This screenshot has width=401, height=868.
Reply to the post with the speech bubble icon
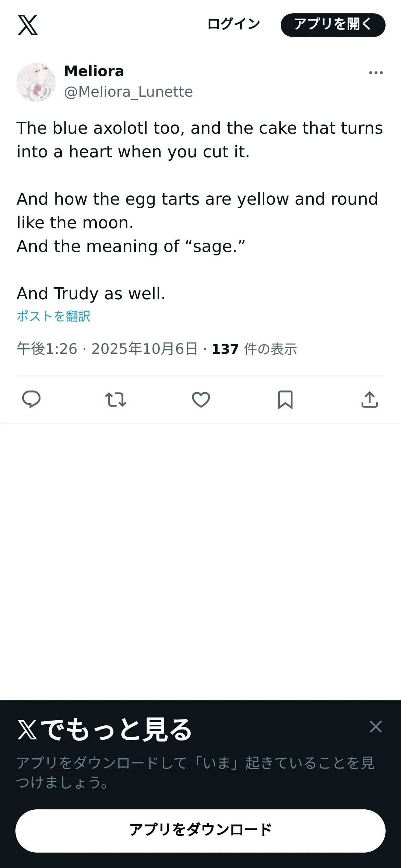tap(31, 399)
